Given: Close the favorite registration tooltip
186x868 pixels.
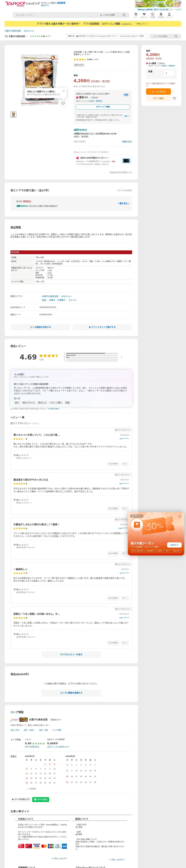Looking at the screenshot, I should tap(64, 91).
